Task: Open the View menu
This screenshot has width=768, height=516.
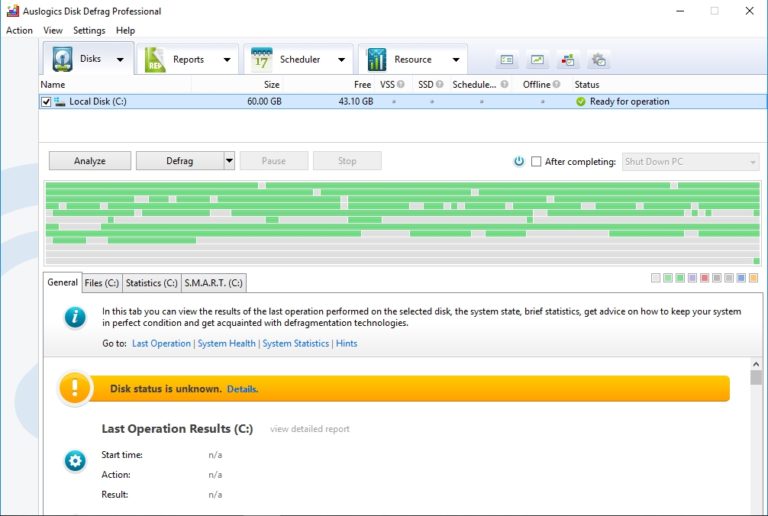Action: pyautogui.click(x=53, y=30)
